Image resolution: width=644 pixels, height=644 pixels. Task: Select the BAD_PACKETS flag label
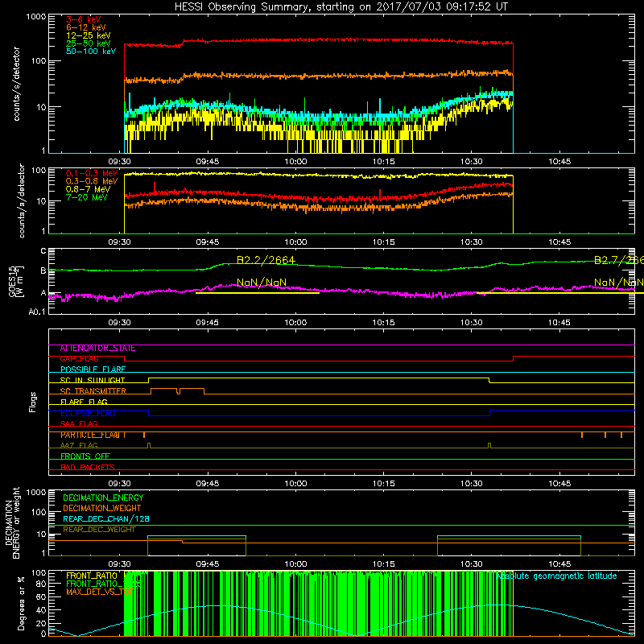(88, 468)
